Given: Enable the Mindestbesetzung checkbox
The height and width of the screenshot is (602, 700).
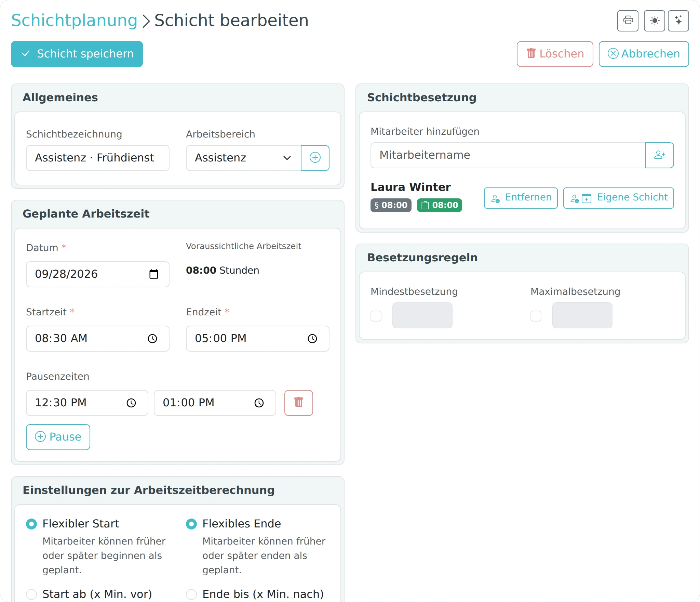Looking at the screenshot, I should tap(376, 316).
